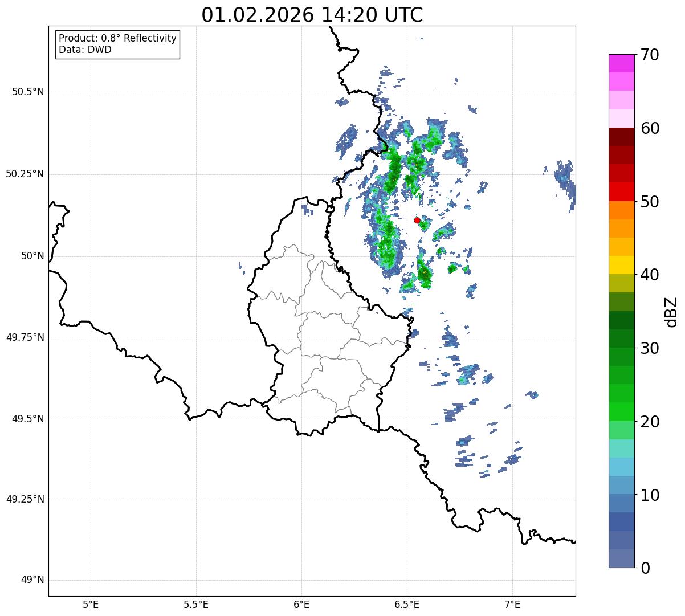The image size is (685, 616).
Task: Pick the bright red colorbar swatch just above 50
Action: (622, 192)
